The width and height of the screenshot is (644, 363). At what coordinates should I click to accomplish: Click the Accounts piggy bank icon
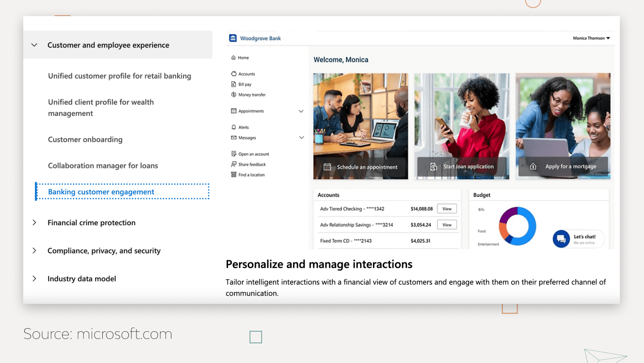(x=233, y=74)
